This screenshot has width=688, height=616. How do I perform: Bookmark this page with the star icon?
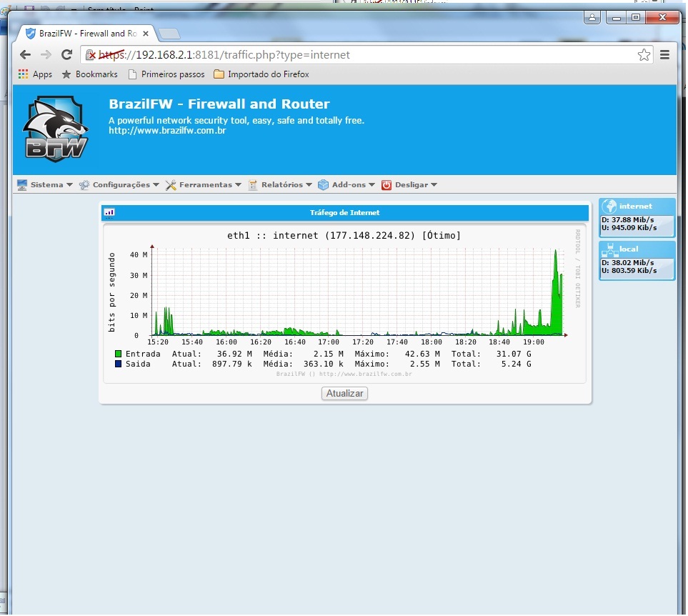(644, 55)
